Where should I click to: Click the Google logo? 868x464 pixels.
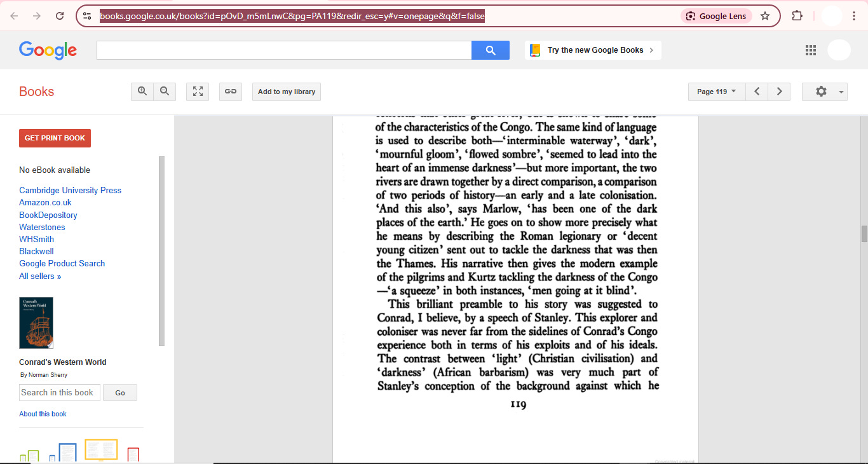[48, 50]
